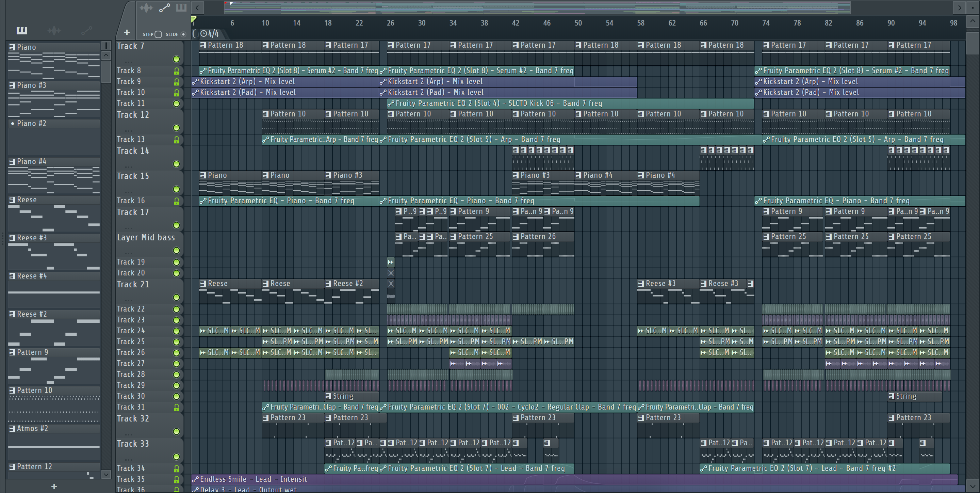The width and height of the screenshot is (980, 493).
Task: Mute Track 7 with its green switch
Action: (x=176, y=59)
